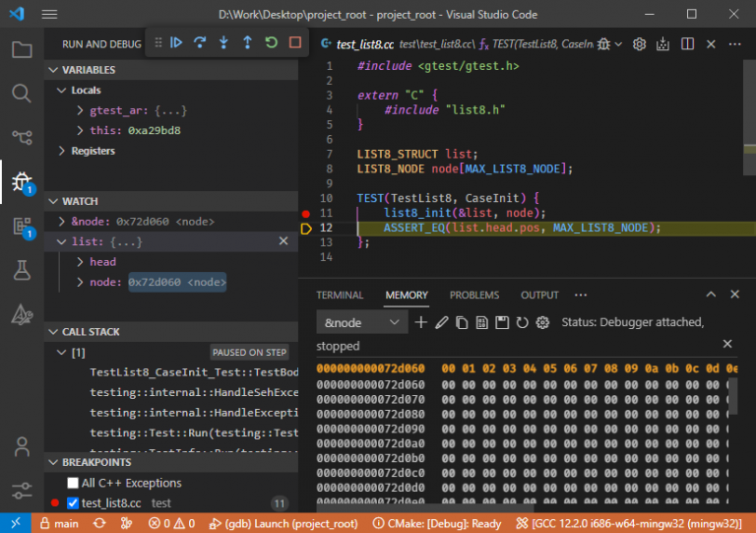Remove the list watch expression with X
The height and width of the screenshot is (533, 756).
pyautogui.click(x=283, y=241)
